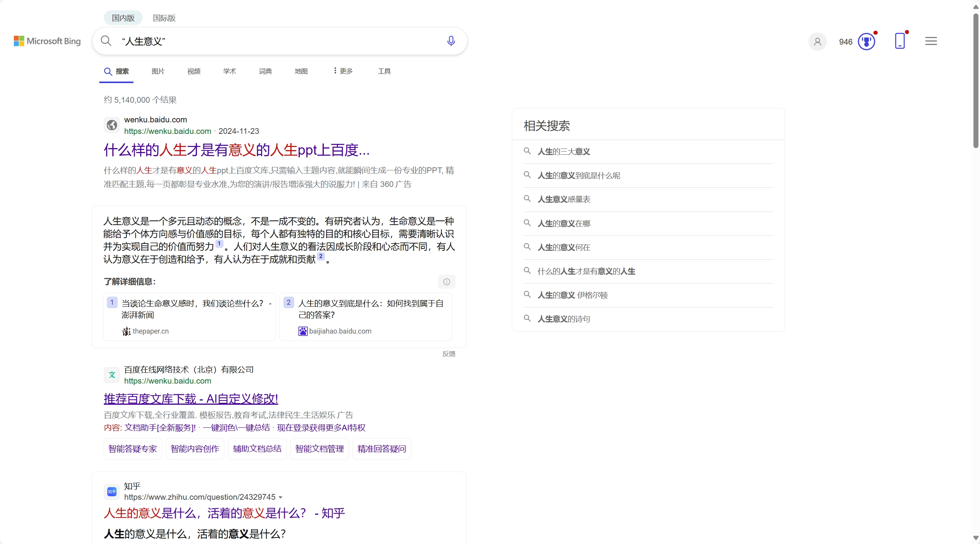The height and width of the screenshot is (544, 980).
Task: Click the 反馈 feedback link
Action: [449, 354]
